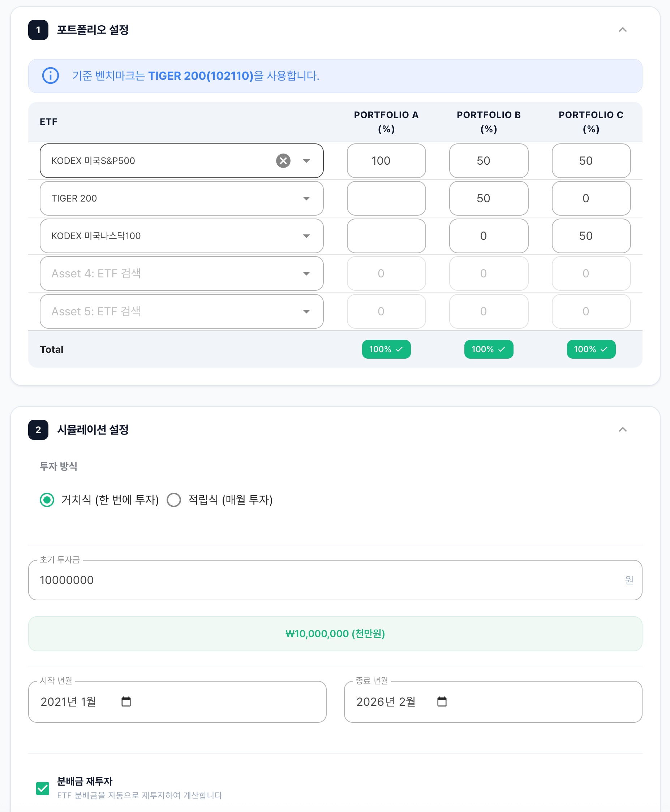The width and height of the screenshot is (670, 812).
Task: Expand the Asset 4 ETF search dropdown
Action: click(306, 273)
